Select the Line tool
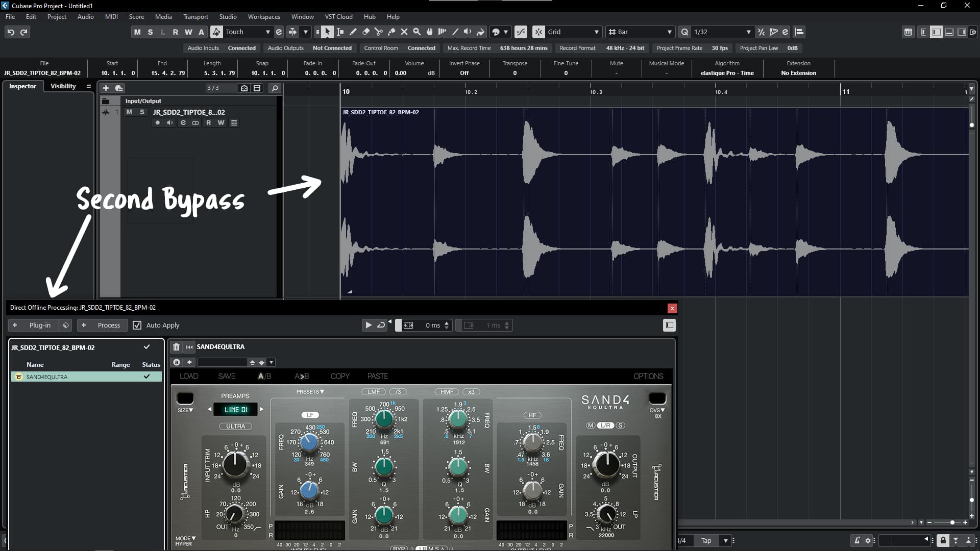980x551 pixels. click(x=455, y=32)
